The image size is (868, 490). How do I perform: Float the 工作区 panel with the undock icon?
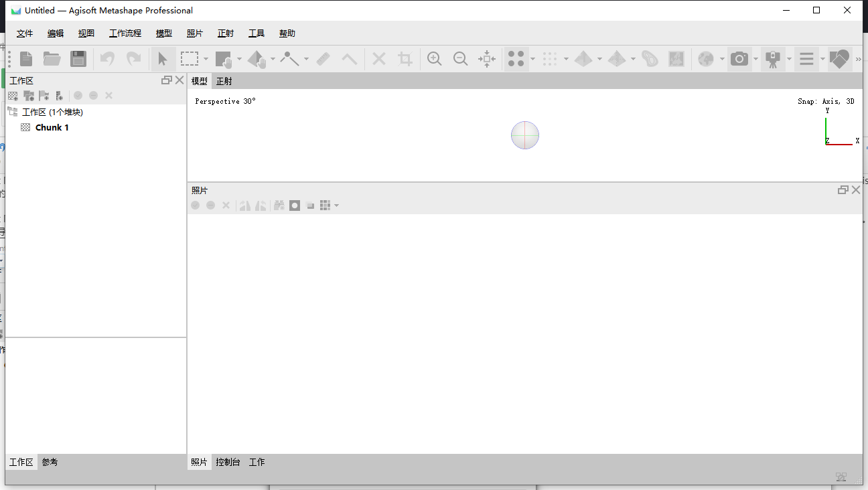pos(167,80)
